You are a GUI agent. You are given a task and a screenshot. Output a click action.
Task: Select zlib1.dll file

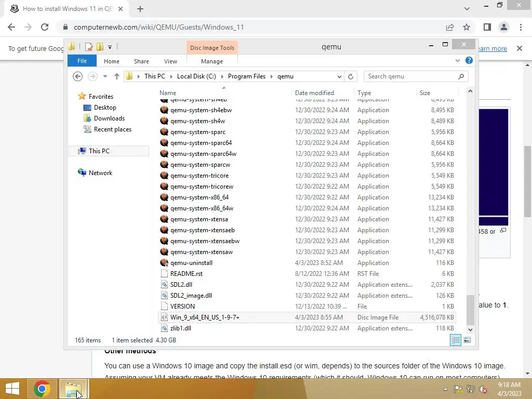tap(307, 328)
